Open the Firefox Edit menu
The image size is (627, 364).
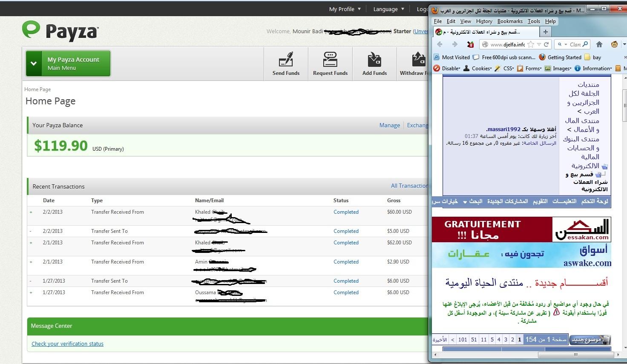(x=451, y=21)
